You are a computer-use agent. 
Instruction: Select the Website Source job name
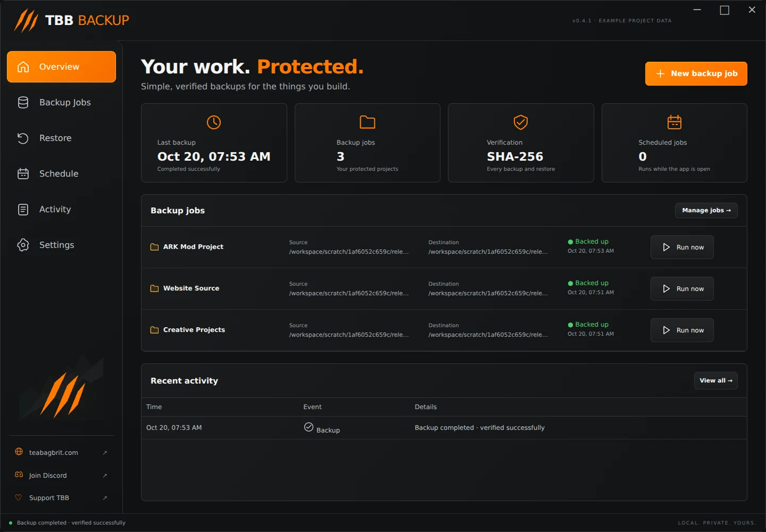click(191, 288)
